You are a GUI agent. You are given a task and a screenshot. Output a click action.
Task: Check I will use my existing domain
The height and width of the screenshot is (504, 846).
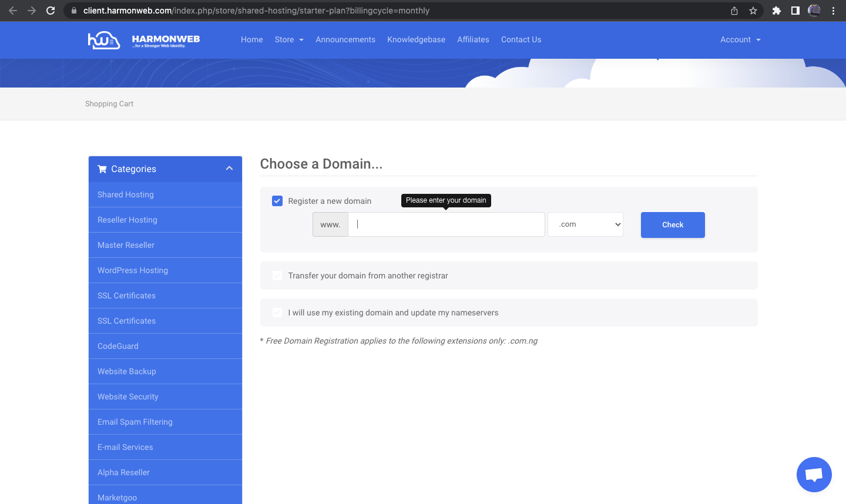pyautogui.click(x=277, y=312)
